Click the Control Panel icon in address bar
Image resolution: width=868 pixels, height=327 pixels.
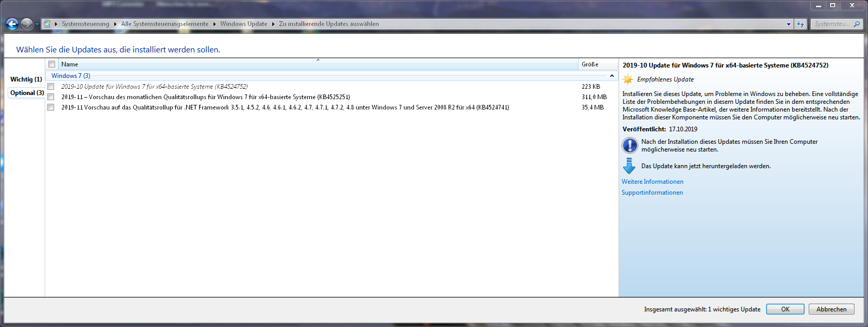(x=47, y=24)
